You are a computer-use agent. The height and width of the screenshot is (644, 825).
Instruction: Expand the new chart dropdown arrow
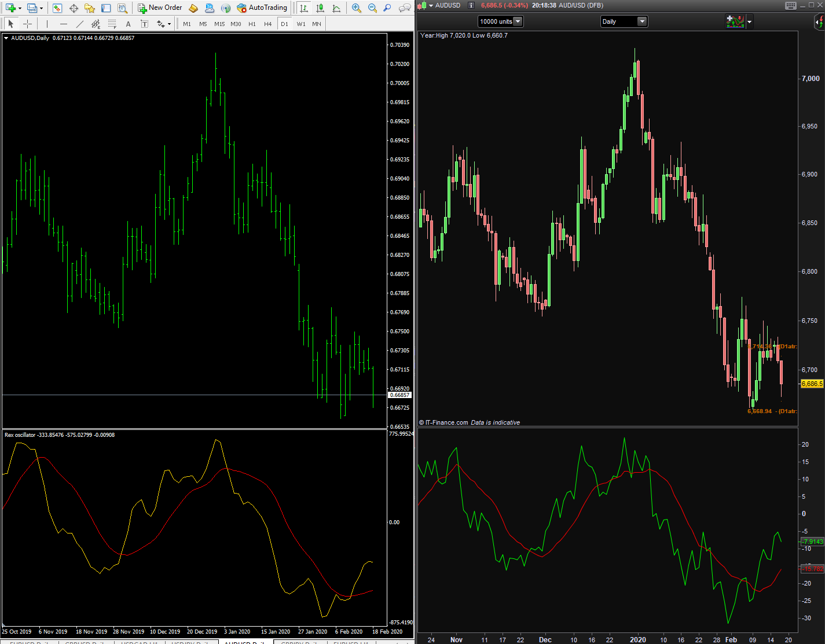point(20,8)
